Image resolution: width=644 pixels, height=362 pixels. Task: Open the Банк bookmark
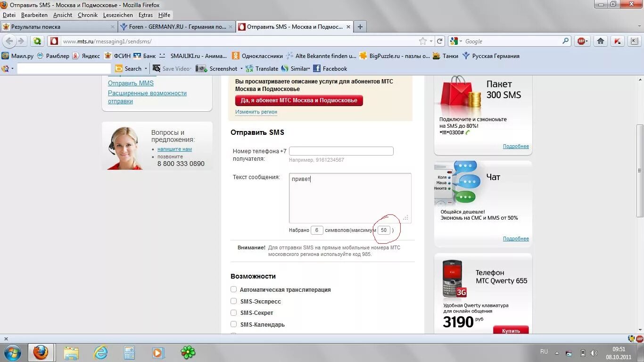pyautogui.click(x=145, y=56)
